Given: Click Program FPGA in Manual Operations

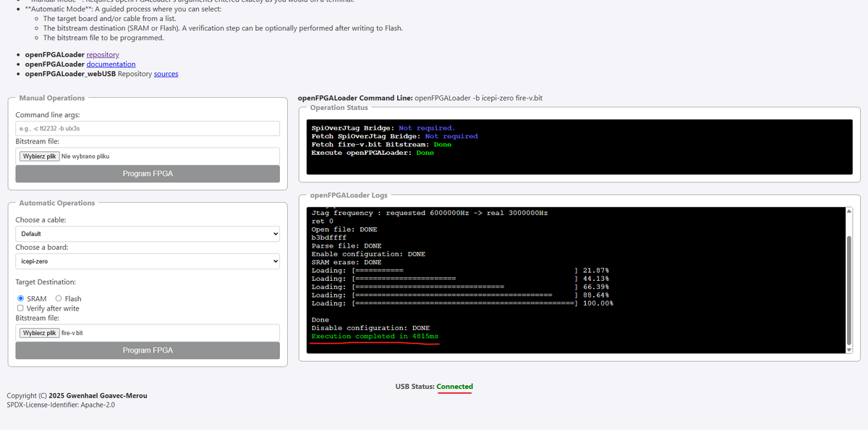Looking at the screenshot, I should point(148,174).
